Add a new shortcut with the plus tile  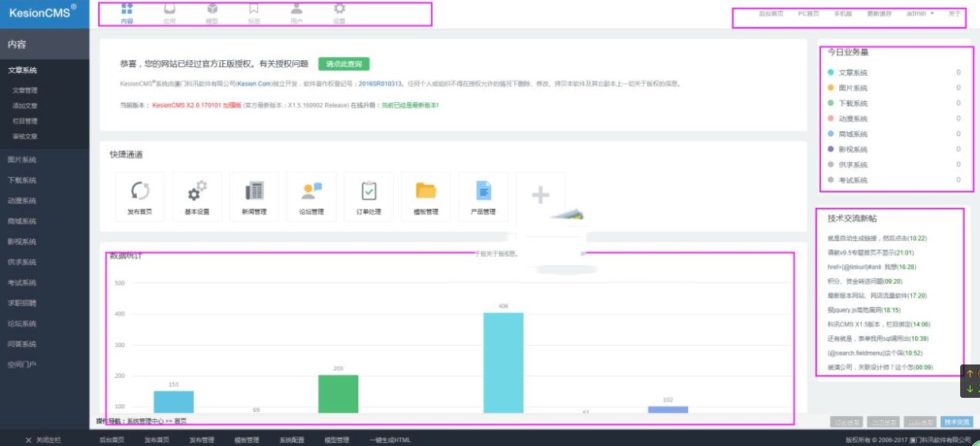[x=540, y=195]
